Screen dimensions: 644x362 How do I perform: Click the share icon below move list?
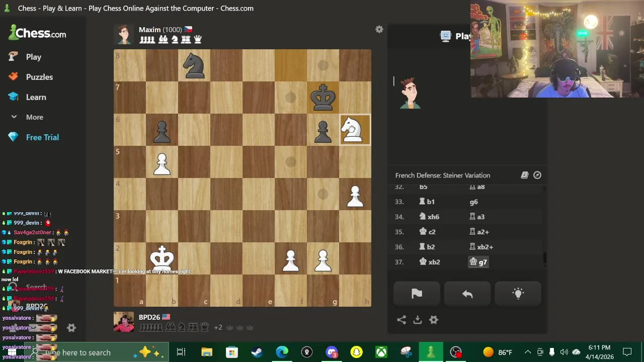click(401, 320)
